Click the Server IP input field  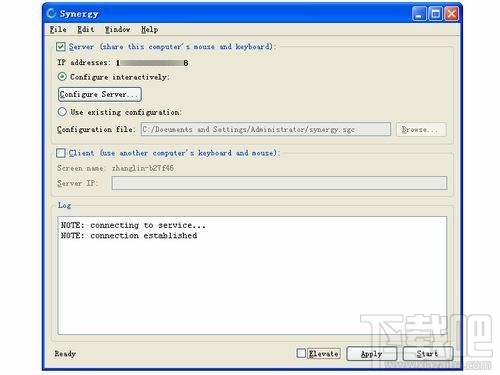click(x=279, y=183)
